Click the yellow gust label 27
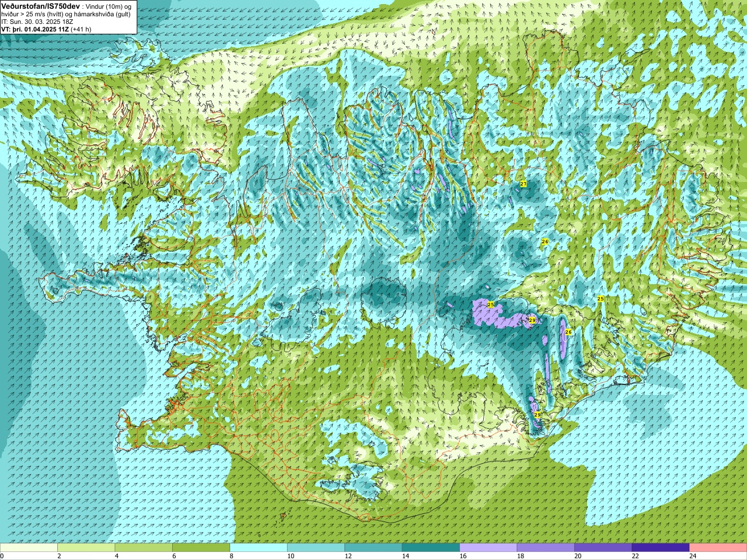Image resolution: width=747 pixels, height=560 pixels. pyautogui.click(x=523, y=184)
